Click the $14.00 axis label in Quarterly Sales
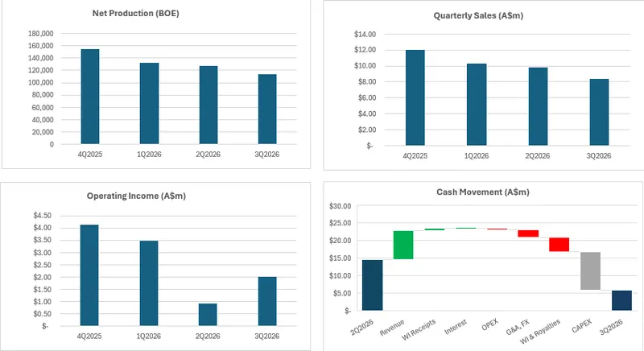This screenshot has width=644, height=351. [365, 34]
